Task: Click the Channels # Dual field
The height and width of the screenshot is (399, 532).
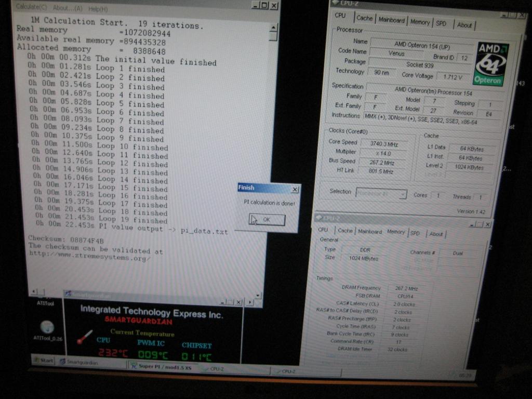Action: 458,253
